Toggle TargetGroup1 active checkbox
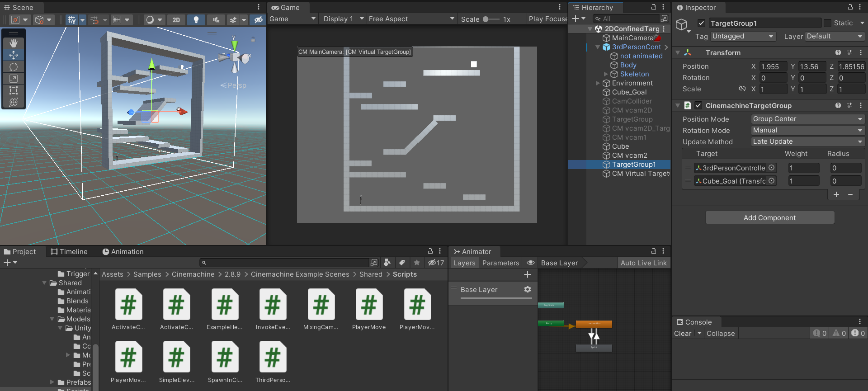 (701, 23)
